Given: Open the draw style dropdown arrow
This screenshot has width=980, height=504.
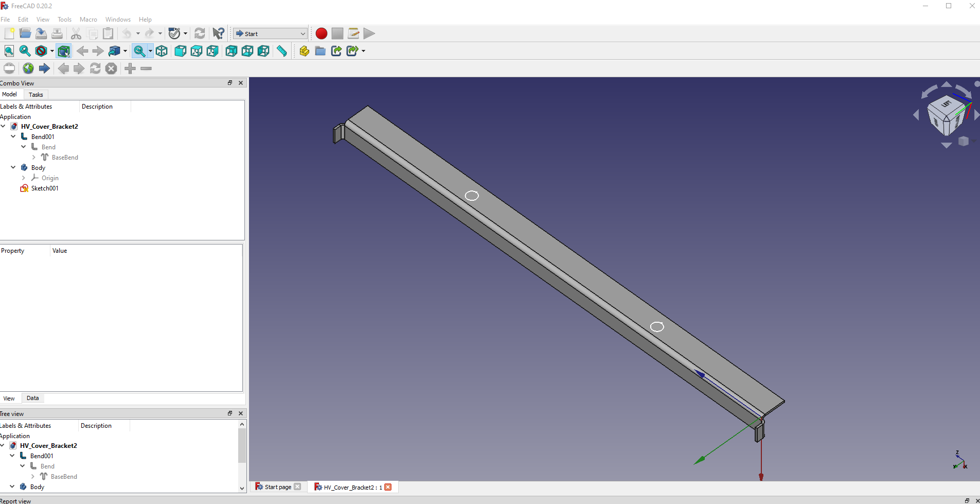Looking at the screenshot, I should coord(52,51).
